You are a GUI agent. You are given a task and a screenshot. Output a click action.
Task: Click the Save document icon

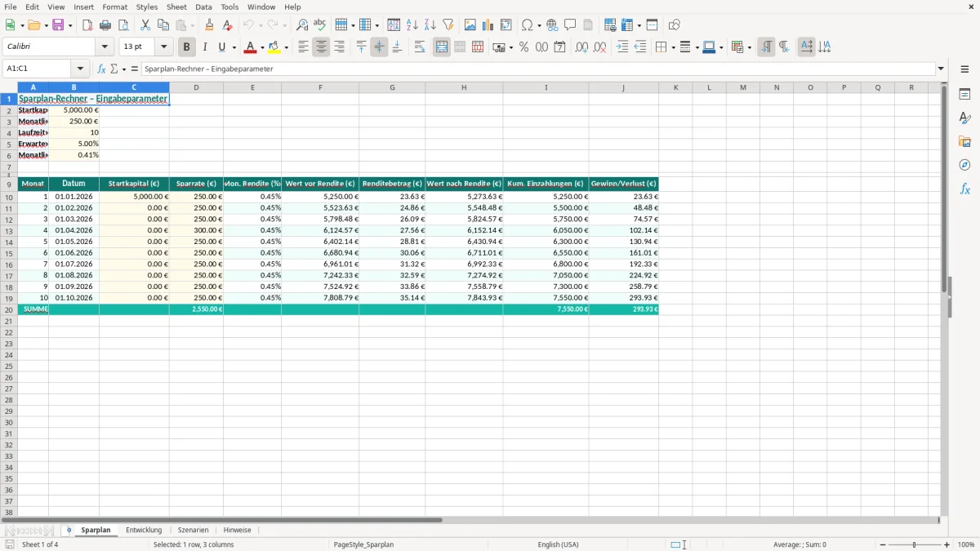click(x=58, y=25)
